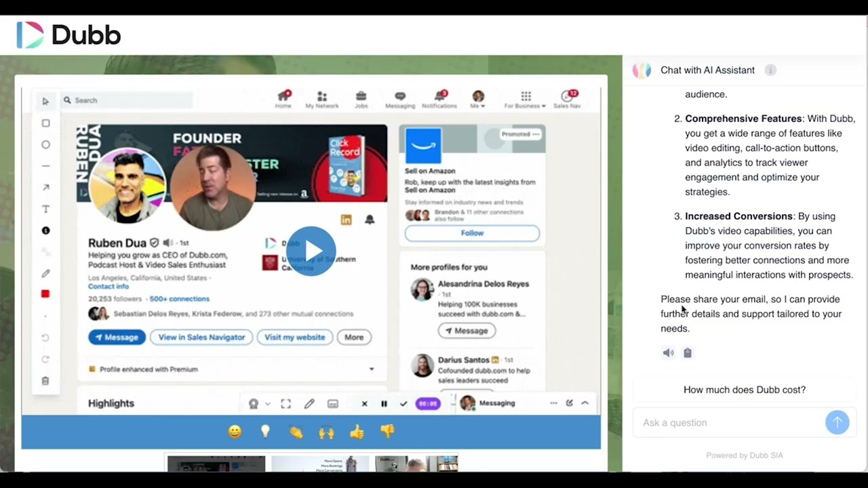Open Sales Nav in the LinkedIn nav
The image size is (868, 488).
click(x=568, y=99)
